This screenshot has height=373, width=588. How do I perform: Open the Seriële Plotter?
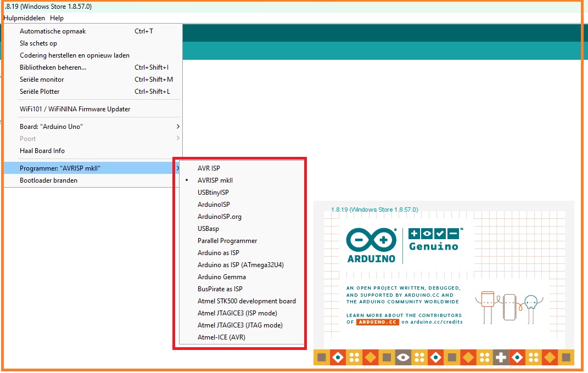coord(93,92)
